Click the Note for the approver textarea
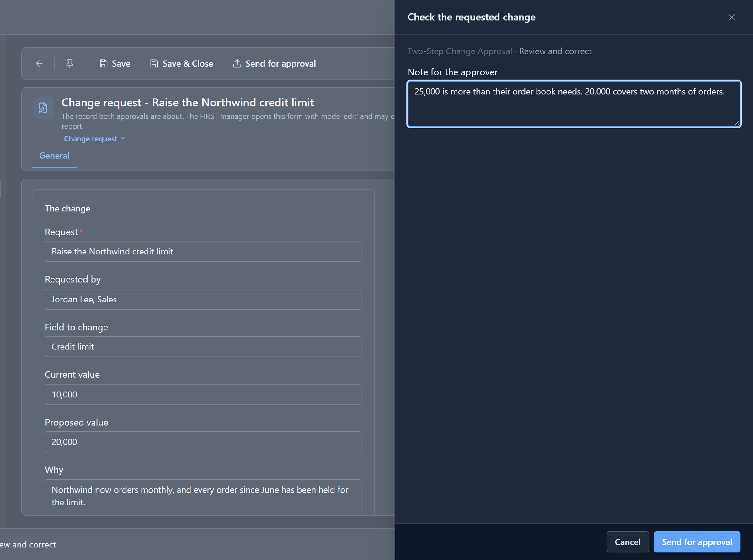 (x=574, y=104)
